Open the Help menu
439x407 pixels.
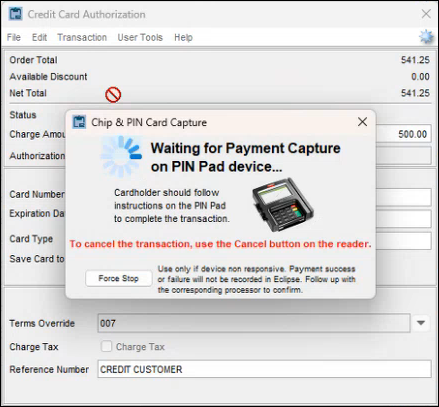[183, 37]
